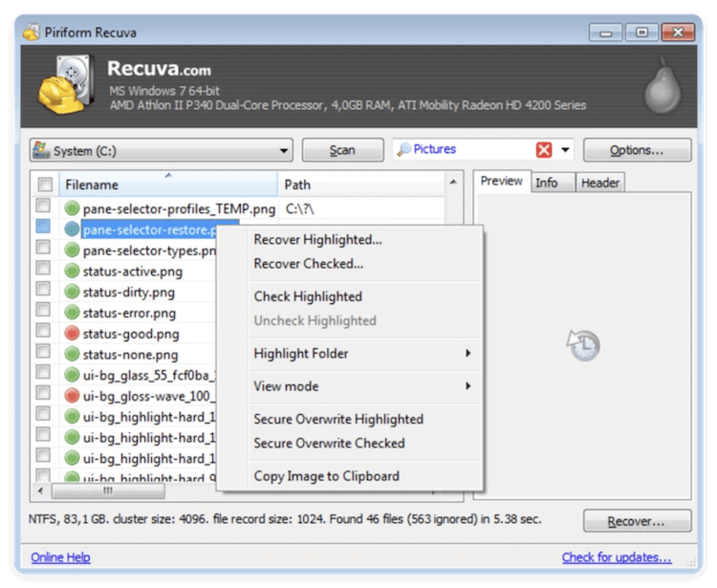The height and width of the screenshot is (588, 717).
Task: Click the status dot for status-error.png
Action: click(72, 313)
